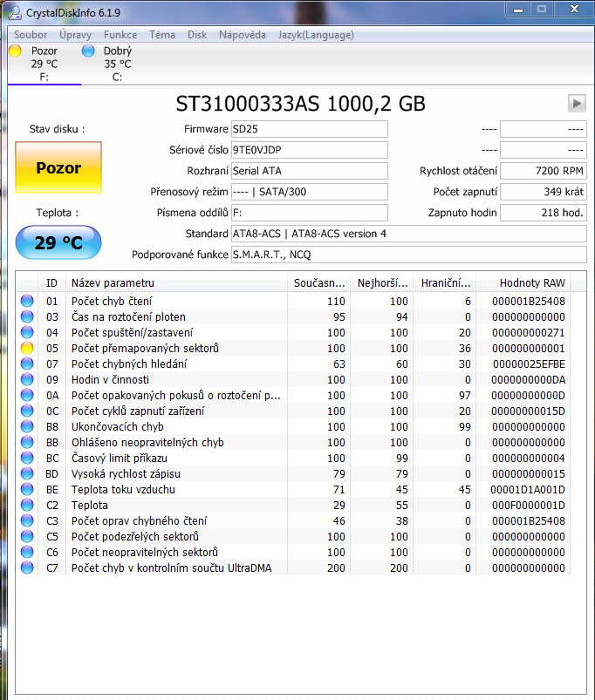Click the transfer mode field SATA/300

click(309, 192)
